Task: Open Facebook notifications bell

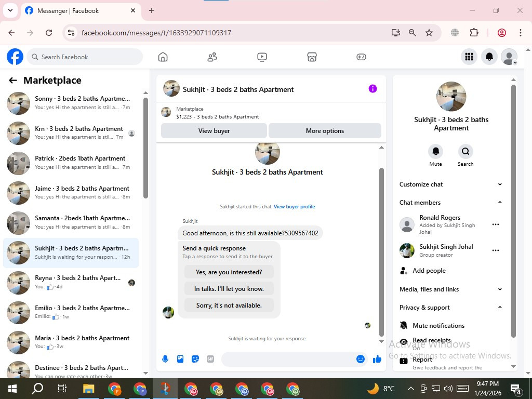Action: tap(489, 57)
